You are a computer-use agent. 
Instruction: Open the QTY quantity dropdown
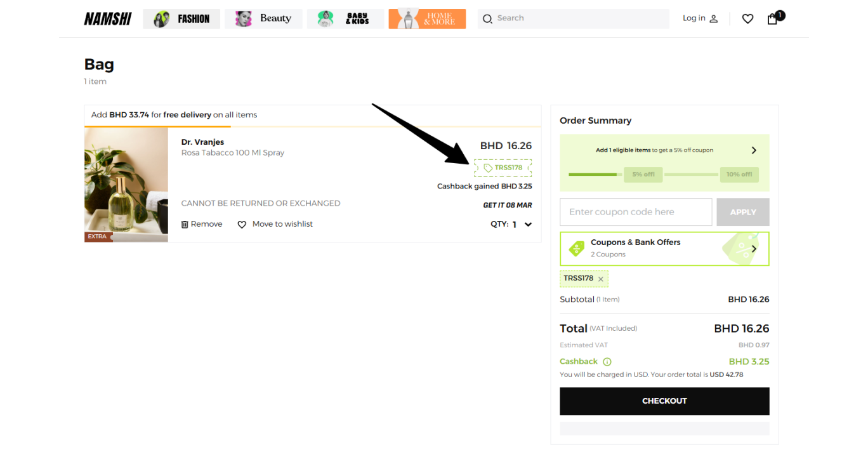511,224
